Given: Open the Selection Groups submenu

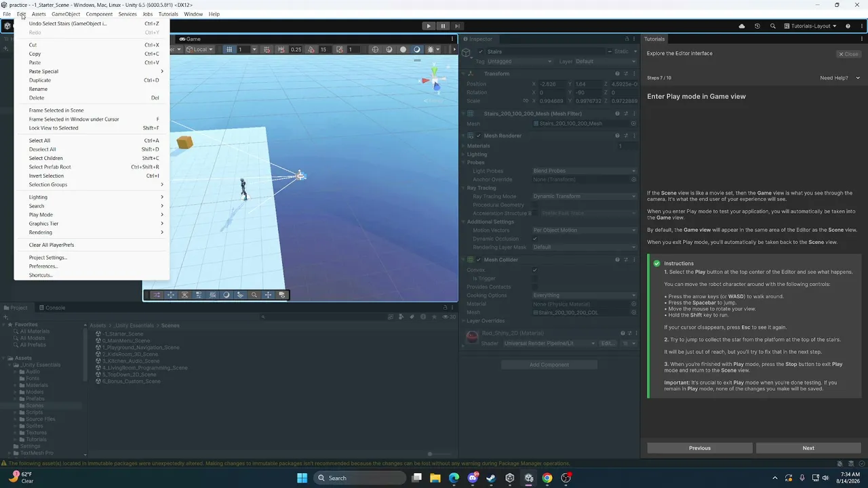Looking at the screenshot, I should click(x=92, y=184).
